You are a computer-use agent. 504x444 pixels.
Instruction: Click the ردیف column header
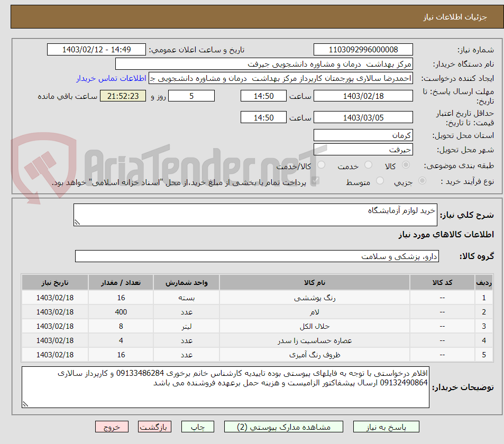point(484,283)
